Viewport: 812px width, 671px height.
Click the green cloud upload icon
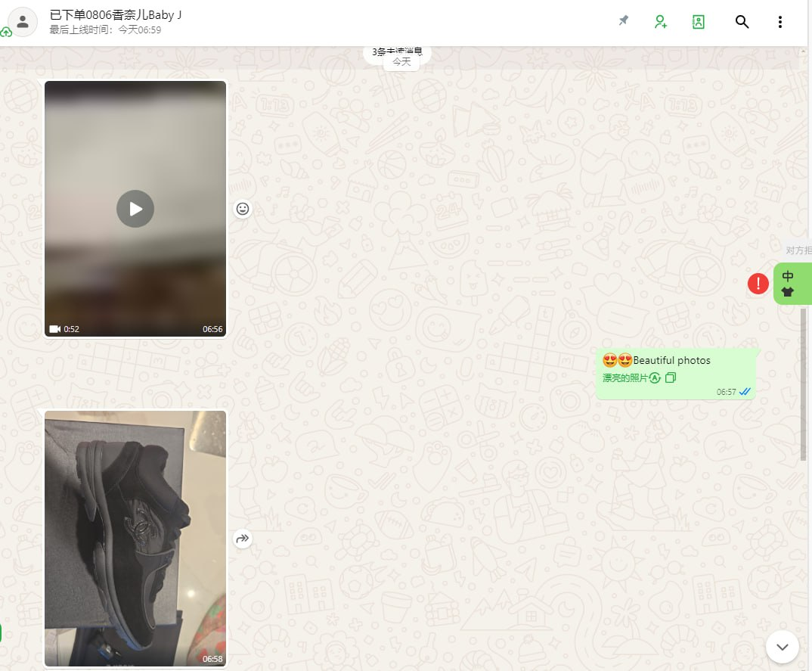[6, 33]
